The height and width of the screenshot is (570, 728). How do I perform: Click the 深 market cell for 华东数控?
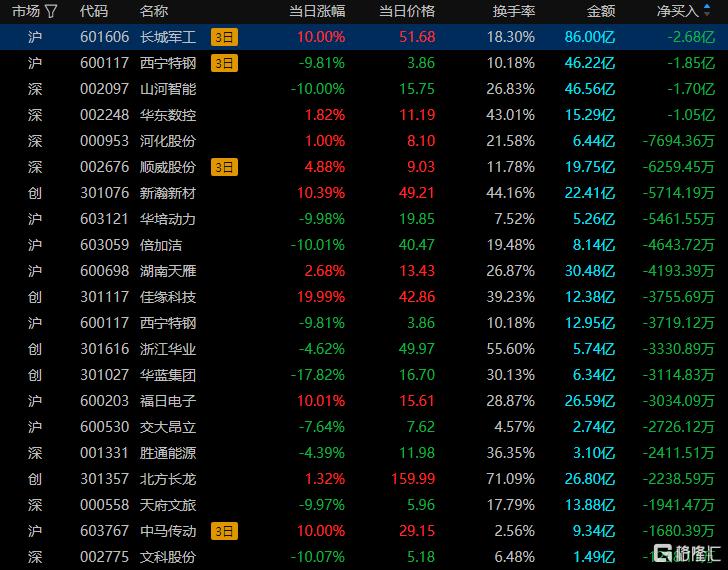(x=35, y=115)
